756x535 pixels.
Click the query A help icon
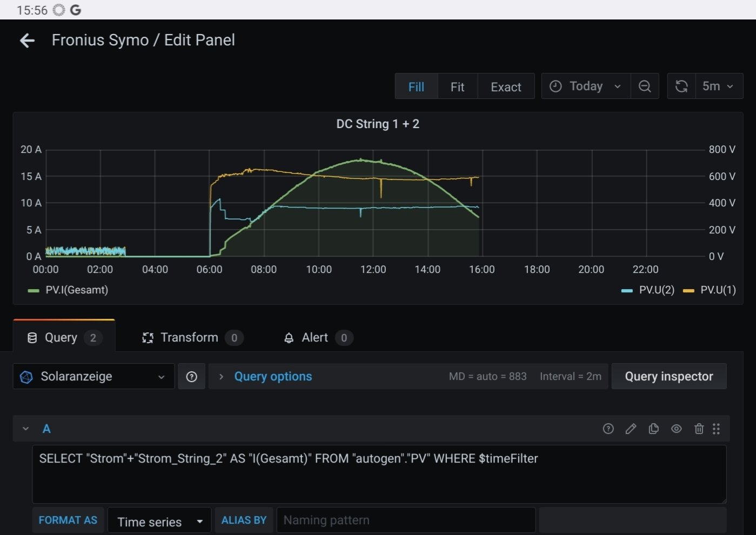click(608, 429)
